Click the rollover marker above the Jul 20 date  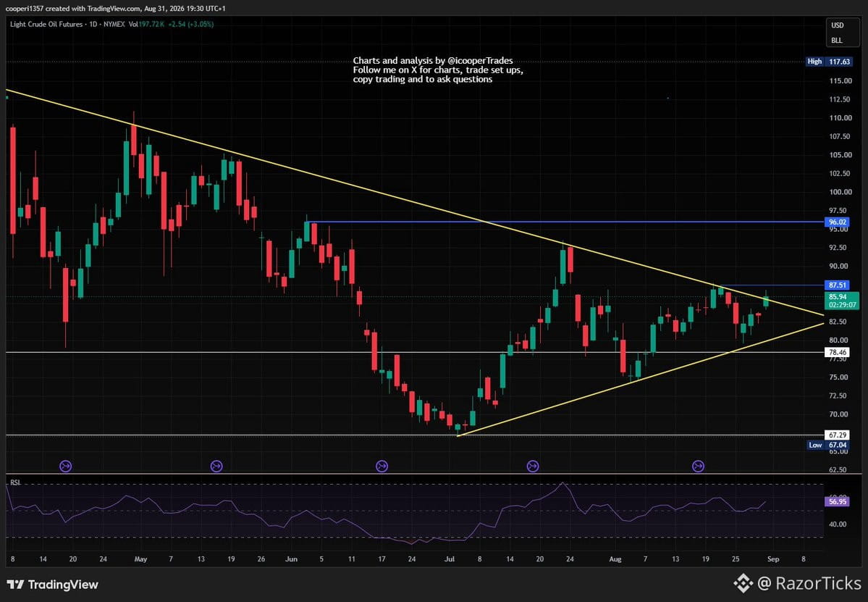(x=533, y=467)
